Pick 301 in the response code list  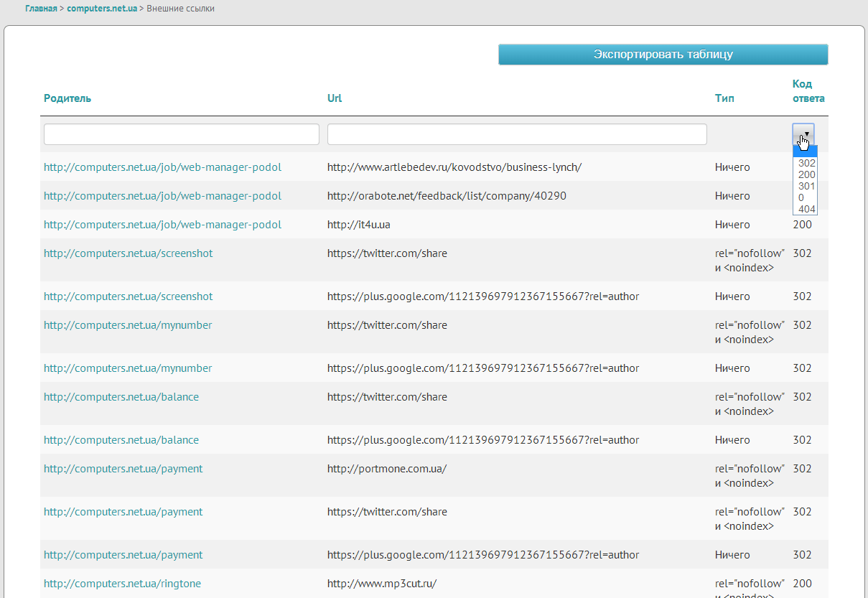coord(806,186)
